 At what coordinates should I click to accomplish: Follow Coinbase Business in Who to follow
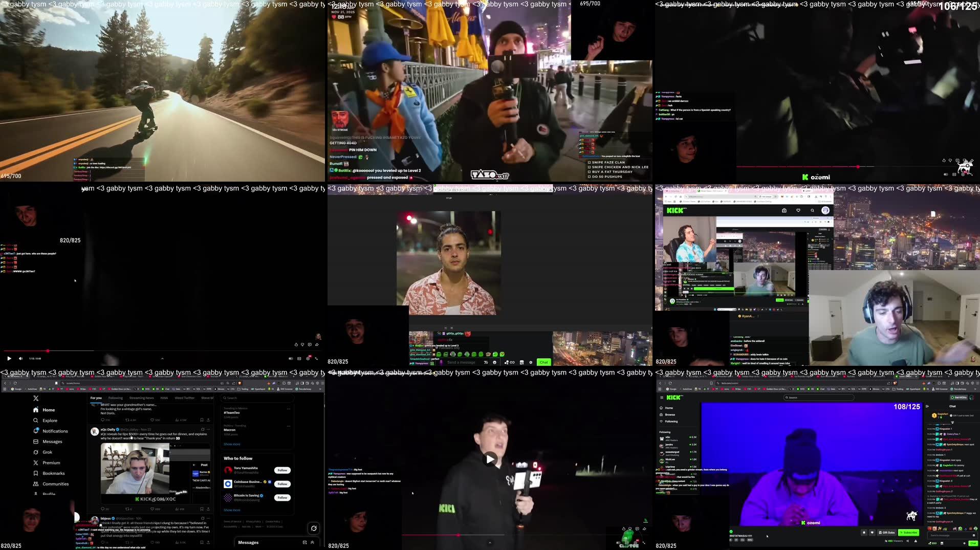pyautogui.click(x=282, y=484)
